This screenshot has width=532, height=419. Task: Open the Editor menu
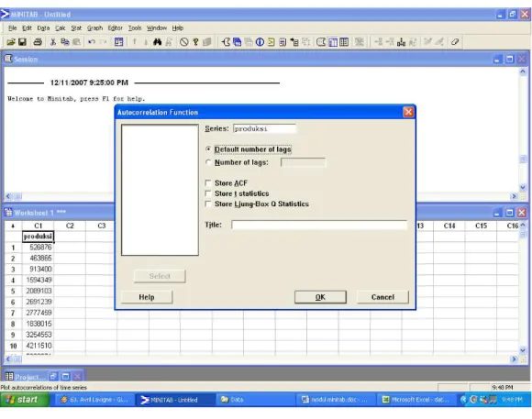pyautogui.click(x=115, y=28)
